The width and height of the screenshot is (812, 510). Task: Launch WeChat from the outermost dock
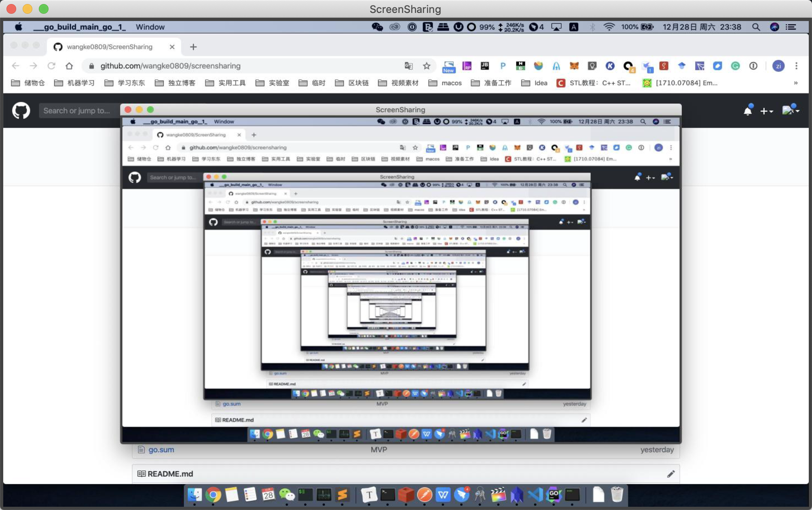(x=287, y=495)
